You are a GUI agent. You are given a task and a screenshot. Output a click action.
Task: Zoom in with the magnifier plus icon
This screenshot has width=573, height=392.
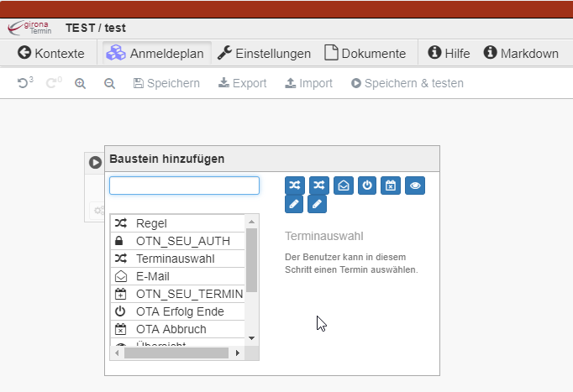(81, 83)
